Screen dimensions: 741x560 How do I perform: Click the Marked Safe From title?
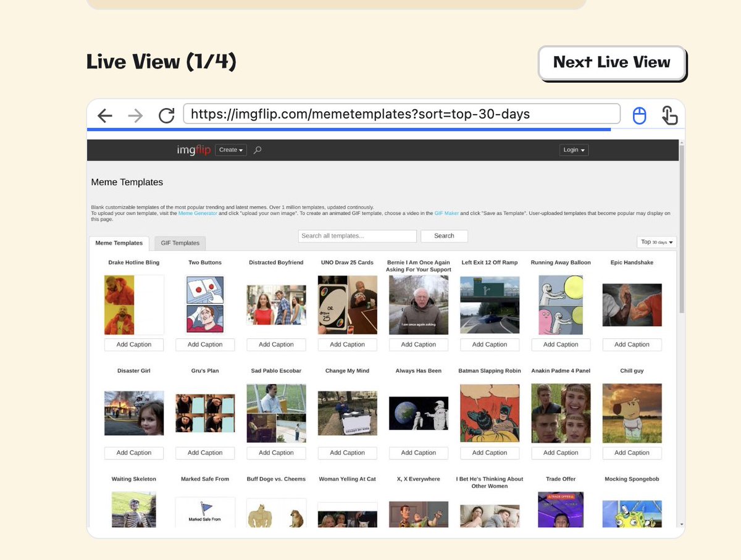tap(205, 479)
